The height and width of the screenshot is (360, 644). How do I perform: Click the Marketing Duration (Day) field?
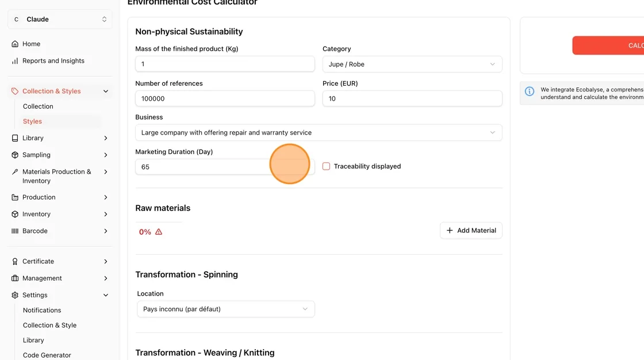point(225,167)
